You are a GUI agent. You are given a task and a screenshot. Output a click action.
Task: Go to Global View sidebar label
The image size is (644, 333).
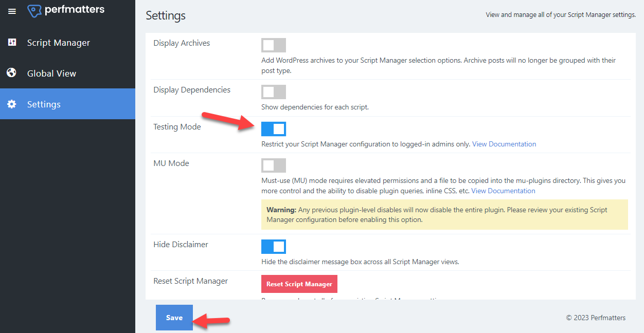(x=51, y=73)
